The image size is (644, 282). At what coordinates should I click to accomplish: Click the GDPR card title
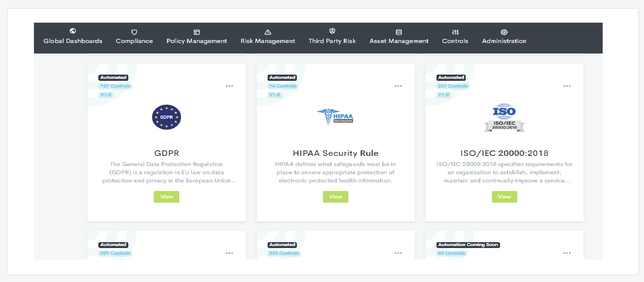(167, 153)
